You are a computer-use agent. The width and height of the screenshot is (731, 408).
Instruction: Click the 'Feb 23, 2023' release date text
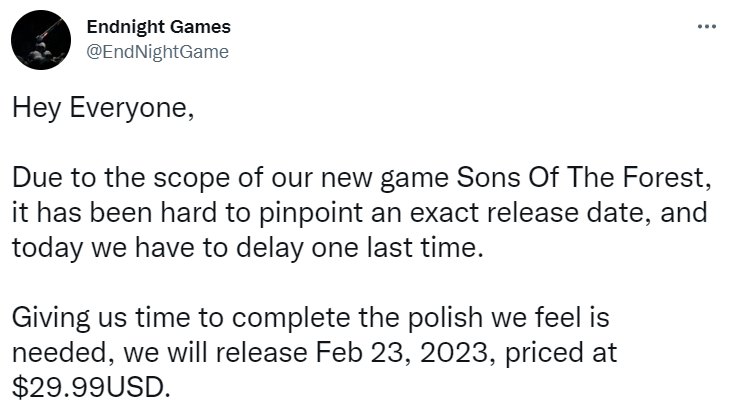pyautogui.click(x=401, y=353)
